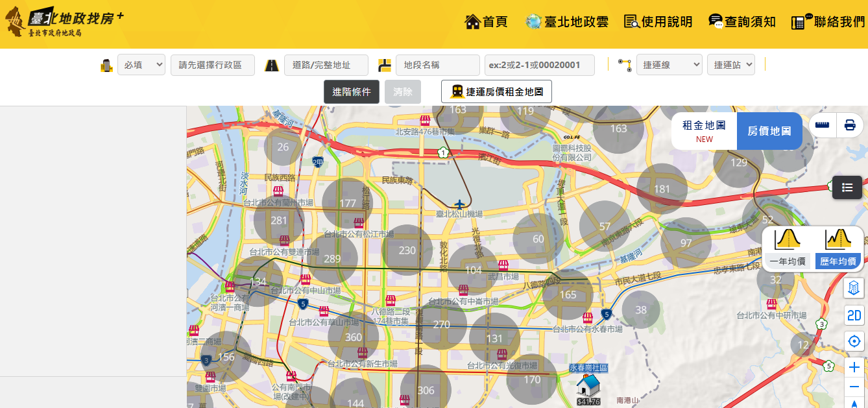Open the legend list panel icon
868x408 pixels.
[847, 187]
